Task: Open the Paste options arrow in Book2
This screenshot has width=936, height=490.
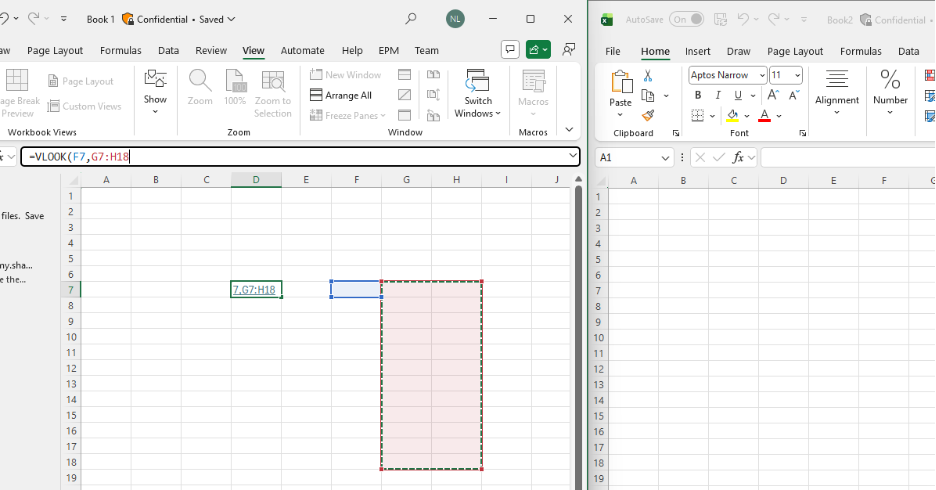Action: [x=620, y=115]
